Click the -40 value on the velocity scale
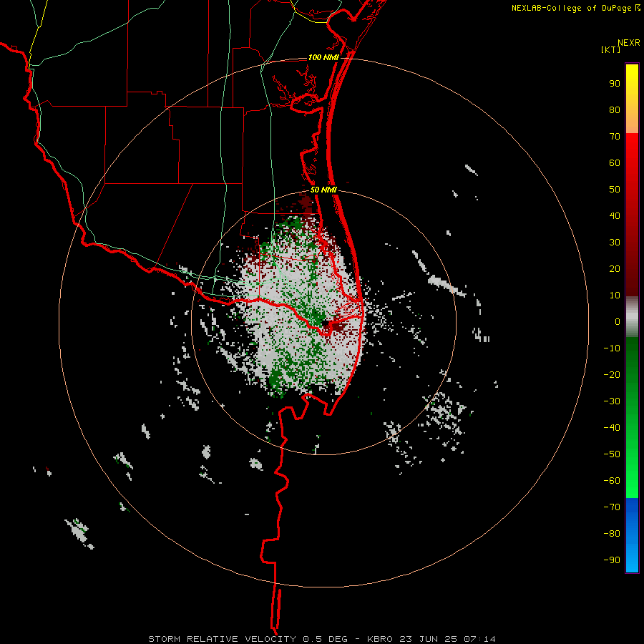This screenshot has height=644, width=644. [x=612, y=428]
